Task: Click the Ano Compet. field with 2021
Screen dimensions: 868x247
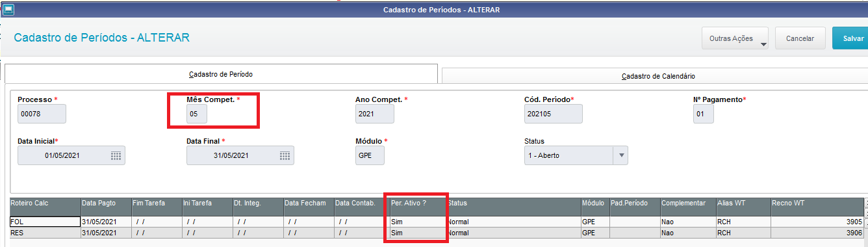Action: point(375,114)
